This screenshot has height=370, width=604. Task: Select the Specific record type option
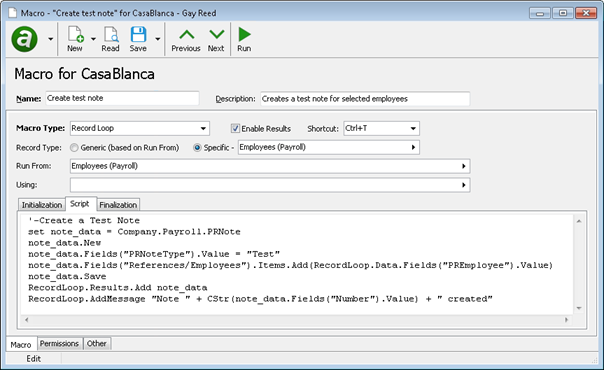tap(197, 147)
